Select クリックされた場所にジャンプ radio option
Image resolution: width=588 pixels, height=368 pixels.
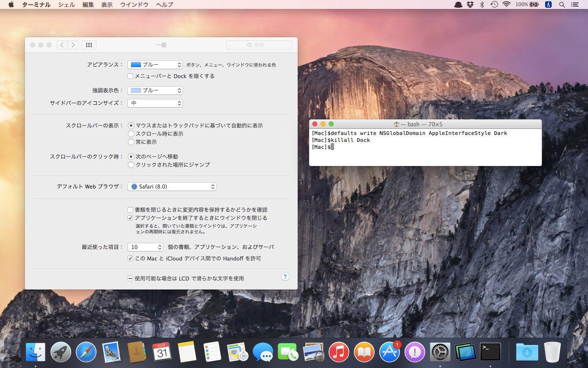pos(131,165)
